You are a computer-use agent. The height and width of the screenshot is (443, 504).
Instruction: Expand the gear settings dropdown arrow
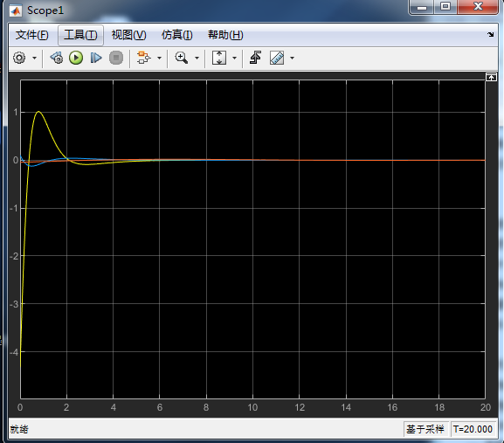point(34,59)
